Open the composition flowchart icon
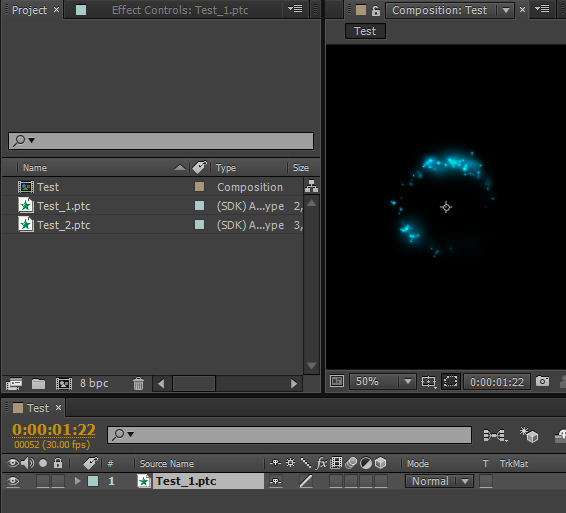566x513 pixels. click(311, 186)
